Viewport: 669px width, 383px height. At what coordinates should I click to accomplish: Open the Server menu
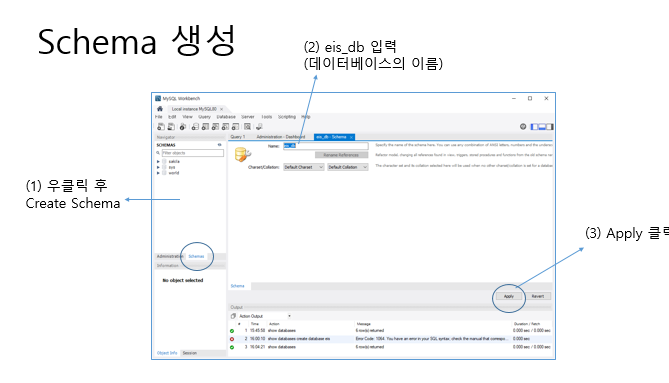click(248, 117)
